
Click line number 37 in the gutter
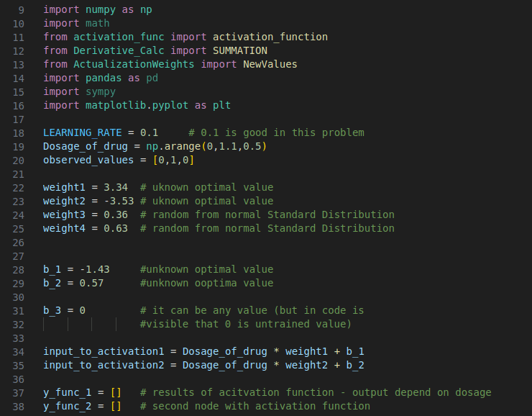tap(18, 393)
